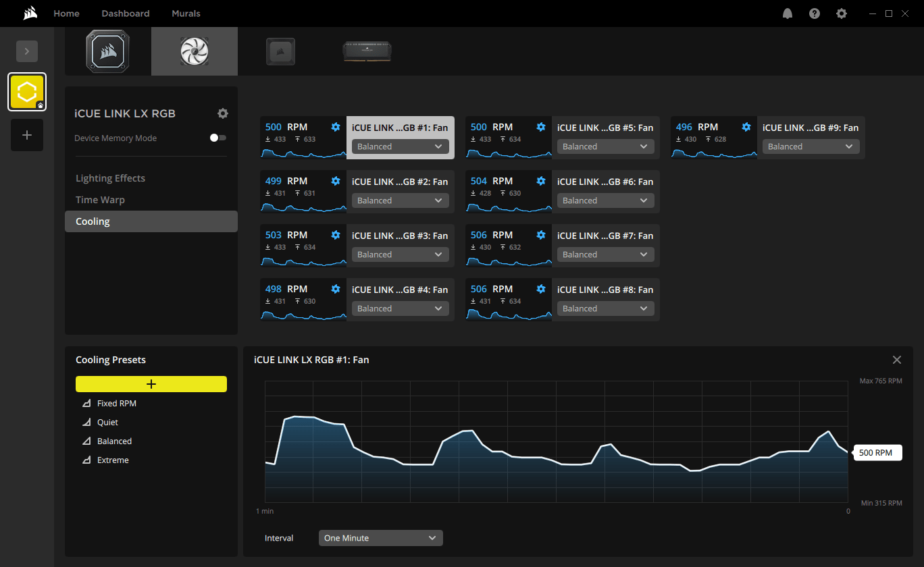
Task: Click the help question mark icon
Action: point(815,13)
